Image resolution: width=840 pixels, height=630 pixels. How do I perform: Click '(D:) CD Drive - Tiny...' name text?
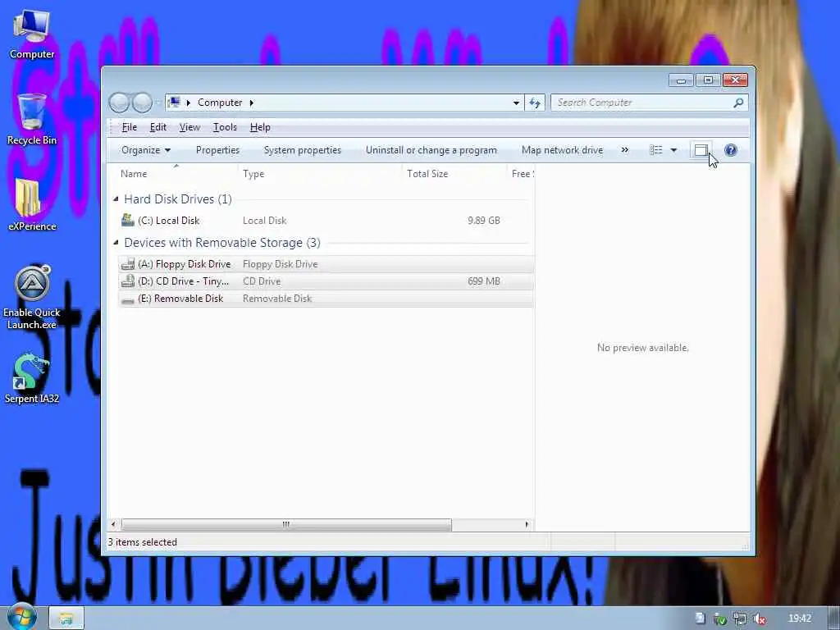tap(183, 281)
